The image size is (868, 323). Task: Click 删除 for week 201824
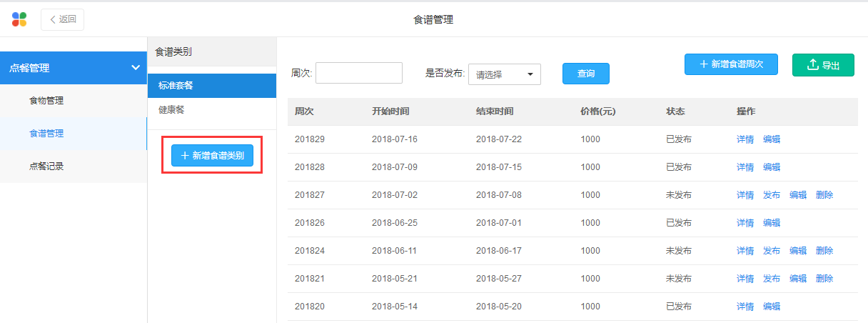point(824,251)
